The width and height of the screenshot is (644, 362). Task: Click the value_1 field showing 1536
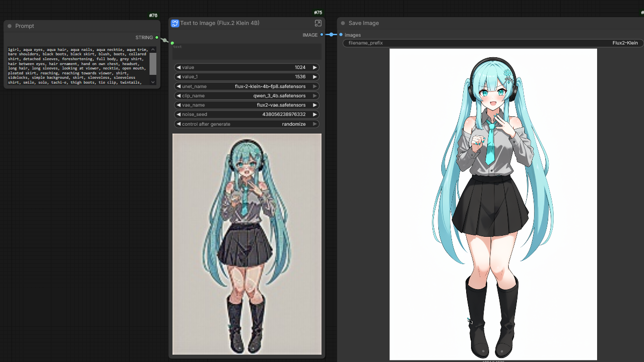point(247,77)
